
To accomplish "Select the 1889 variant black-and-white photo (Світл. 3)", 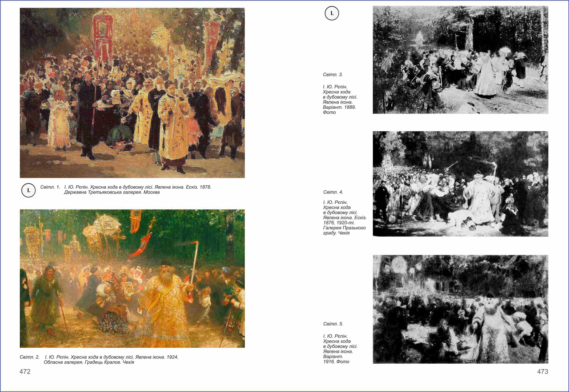I will pos(460,60).
